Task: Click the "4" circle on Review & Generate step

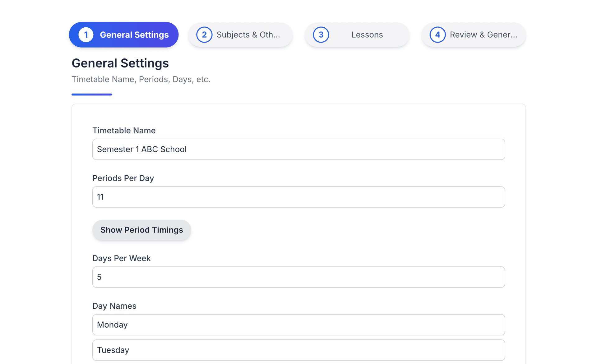Action: point(438,35)
